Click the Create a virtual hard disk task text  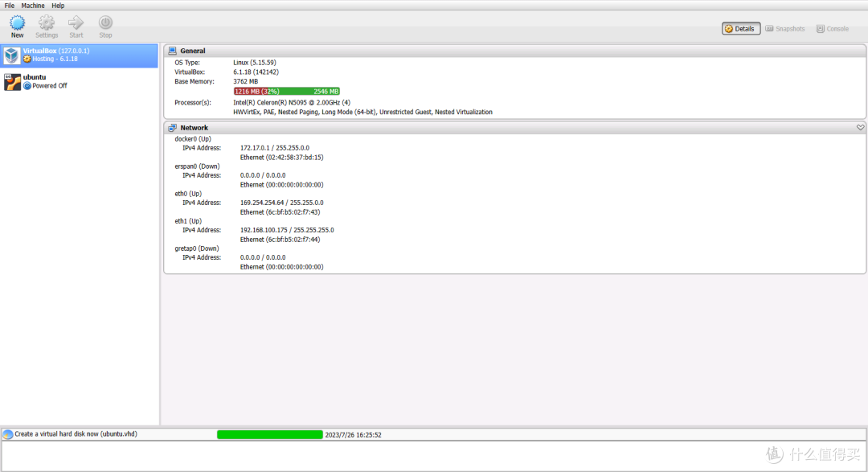tap(76, 434)
